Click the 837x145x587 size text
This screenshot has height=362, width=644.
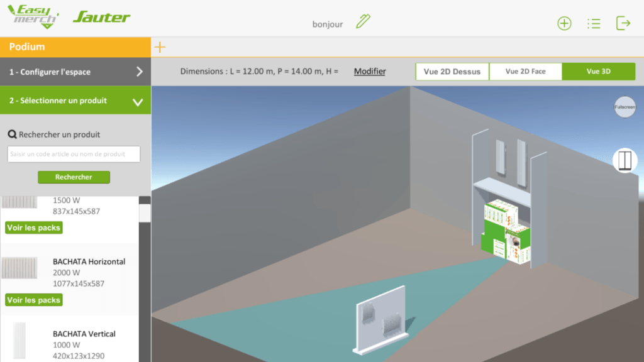click(x=76, y=211)
